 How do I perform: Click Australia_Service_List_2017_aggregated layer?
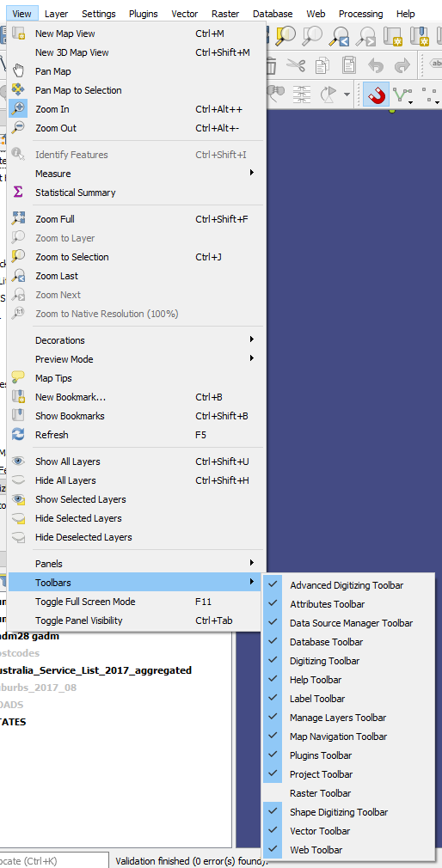95,670
